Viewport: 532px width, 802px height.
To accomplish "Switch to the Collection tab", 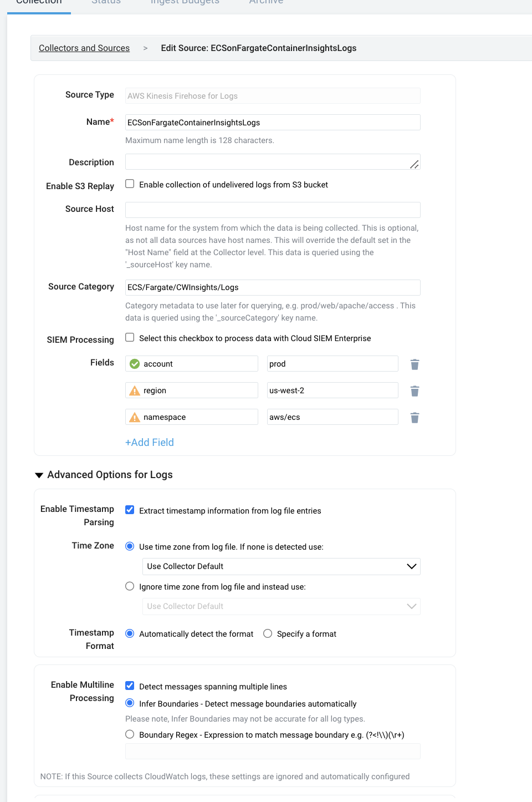I will [39, 3].
